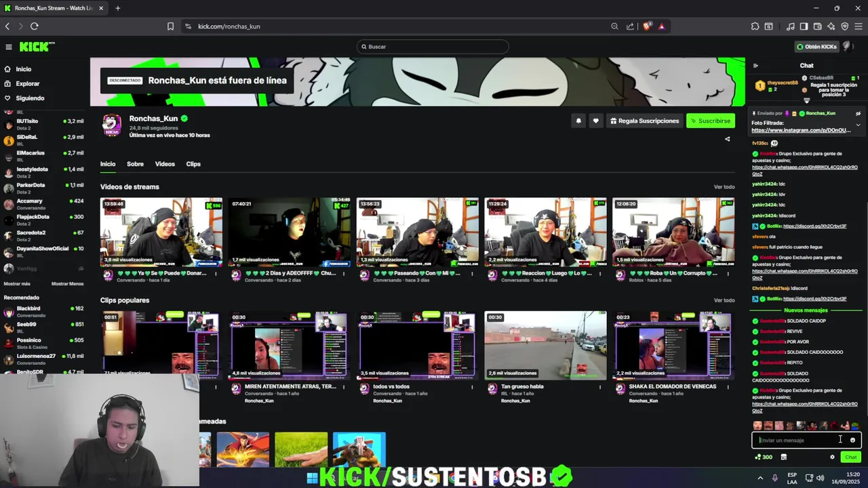Show hidden system tray icons
The width and height of the screenshot is (868, 488).
[760, 478]
